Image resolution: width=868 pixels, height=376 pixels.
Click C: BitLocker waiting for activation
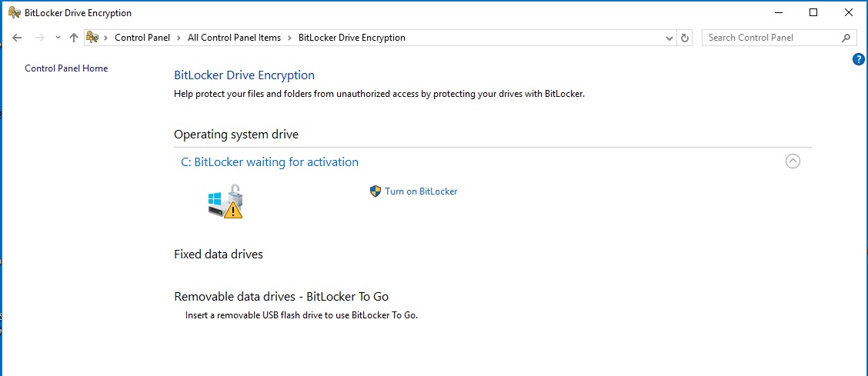(x=269, y=162)
